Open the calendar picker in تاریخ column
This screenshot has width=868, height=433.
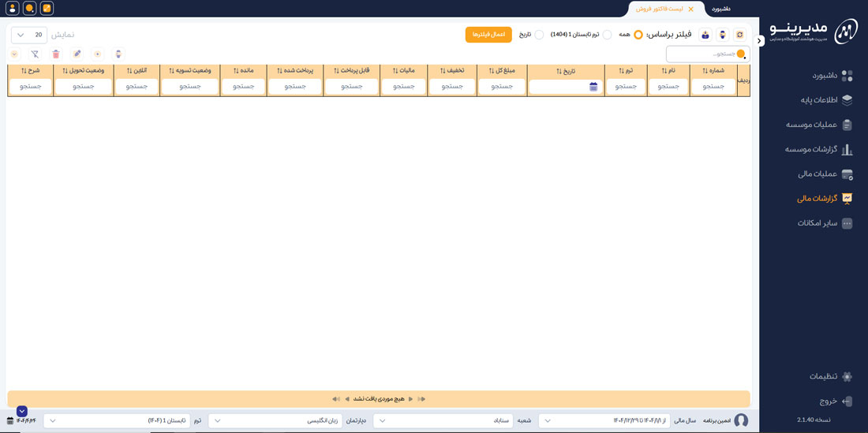[593, 87]
